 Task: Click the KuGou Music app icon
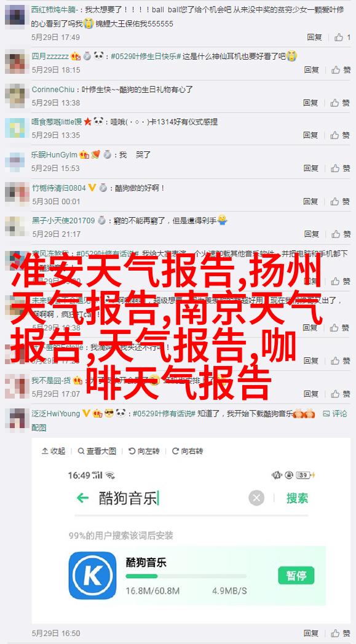coord(92,575)
